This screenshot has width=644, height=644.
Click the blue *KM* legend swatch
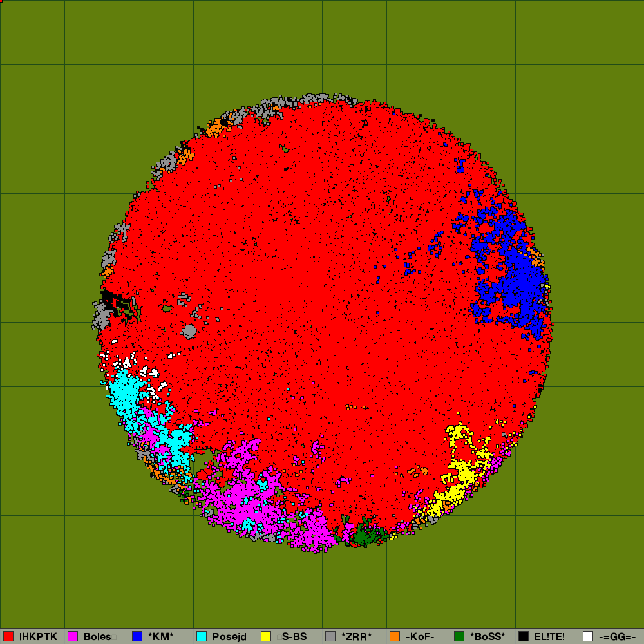point(137,636)
